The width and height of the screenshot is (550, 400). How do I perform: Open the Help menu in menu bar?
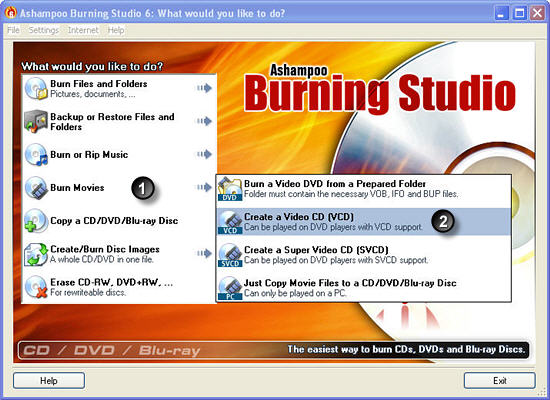(116, 30)
